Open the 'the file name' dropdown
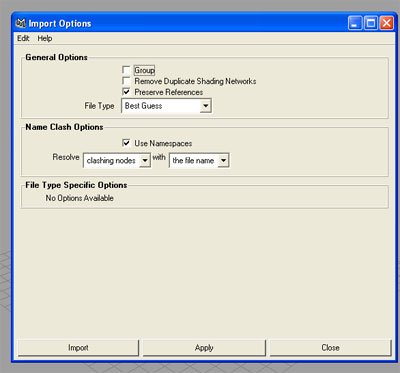 pos(199,161)
